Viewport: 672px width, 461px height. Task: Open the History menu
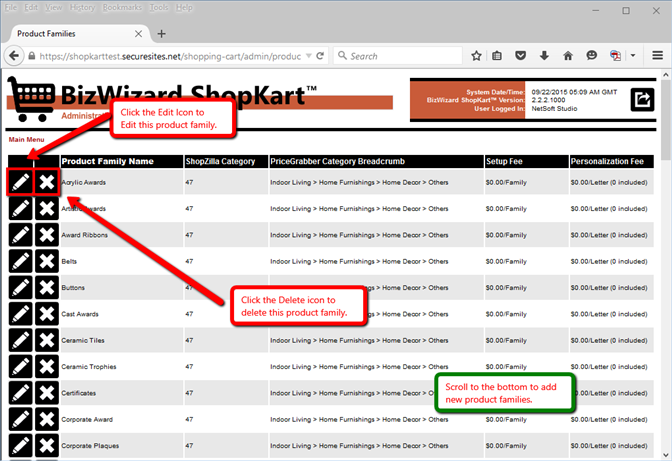coord(82,8)
